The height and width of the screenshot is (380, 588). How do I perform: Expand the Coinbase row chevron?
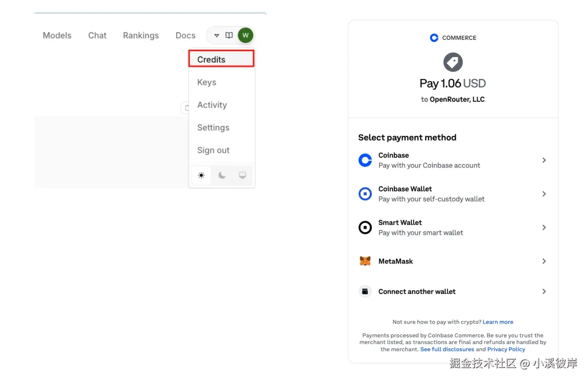[544, 160]
